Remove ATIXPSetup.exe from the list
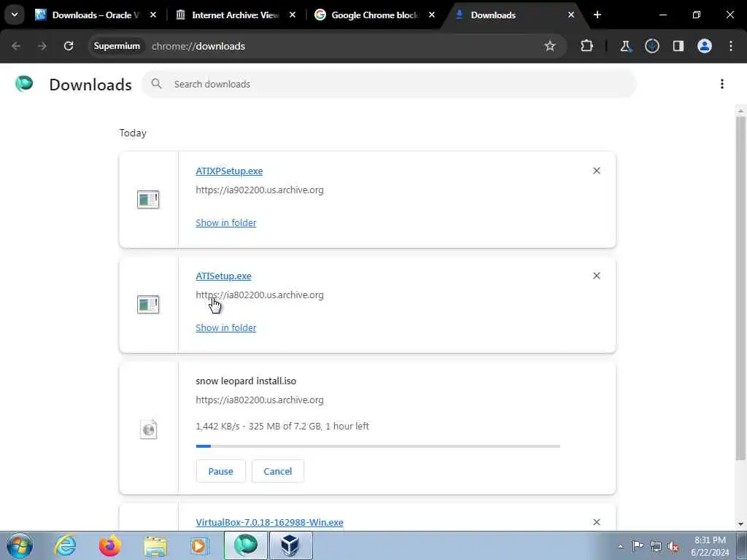This screenshot has height=560, width=747. [597, 171]
